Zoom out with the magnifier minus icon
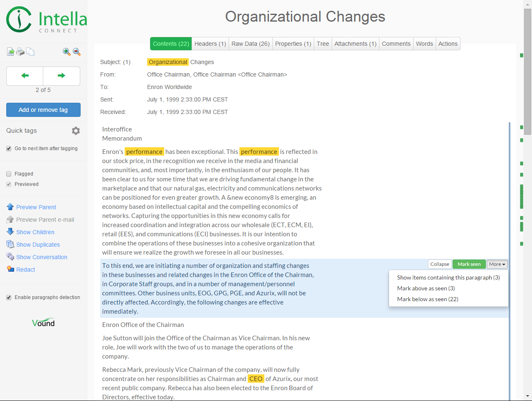The image size is (532, 401). [x=76, y=52]
